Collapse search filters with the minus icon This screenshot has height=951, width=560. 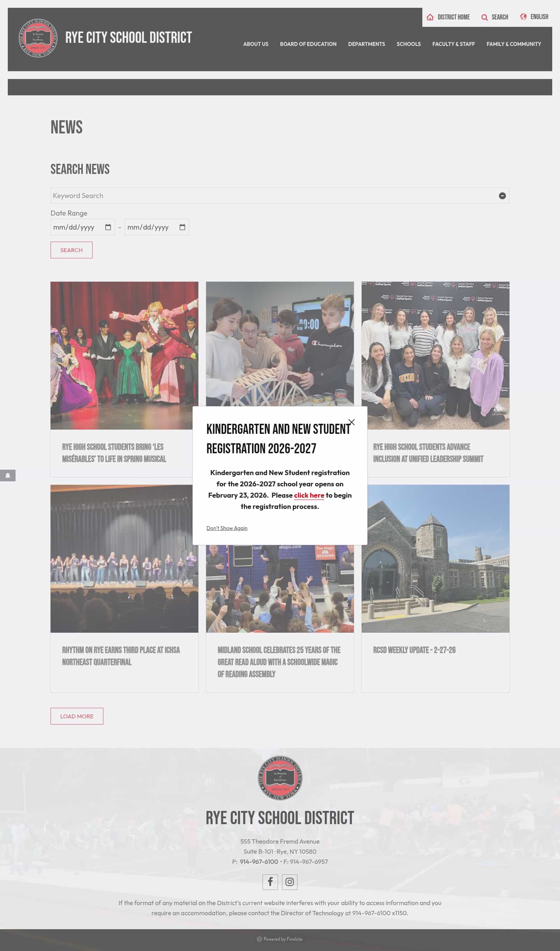pos(502,196)
